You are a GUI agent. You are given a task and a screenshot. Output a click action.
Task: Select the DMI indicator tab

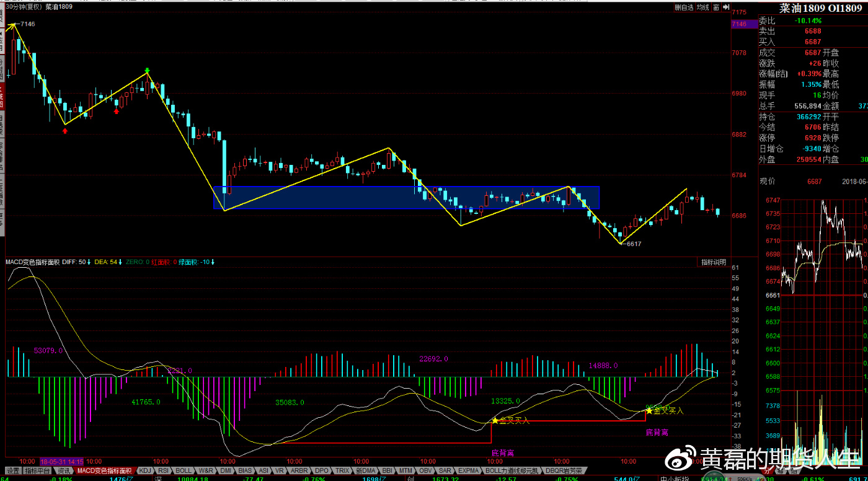click(x=226, y=470)
